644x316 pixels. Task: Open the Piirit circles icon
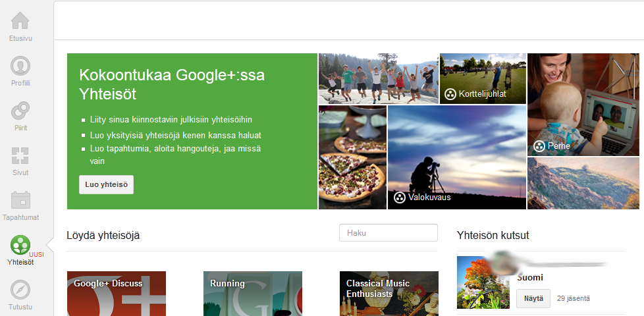click(x=20, y=111)
